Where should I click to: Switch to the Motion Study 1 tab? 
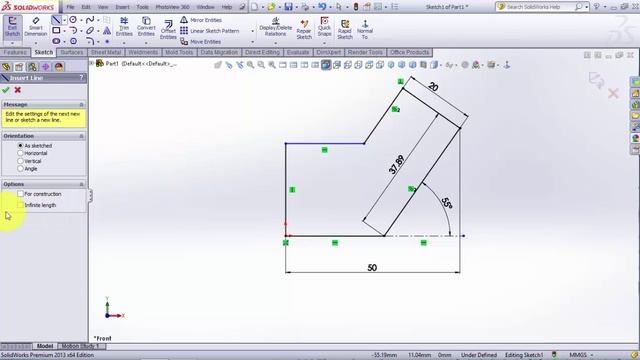tap(80, 346)
